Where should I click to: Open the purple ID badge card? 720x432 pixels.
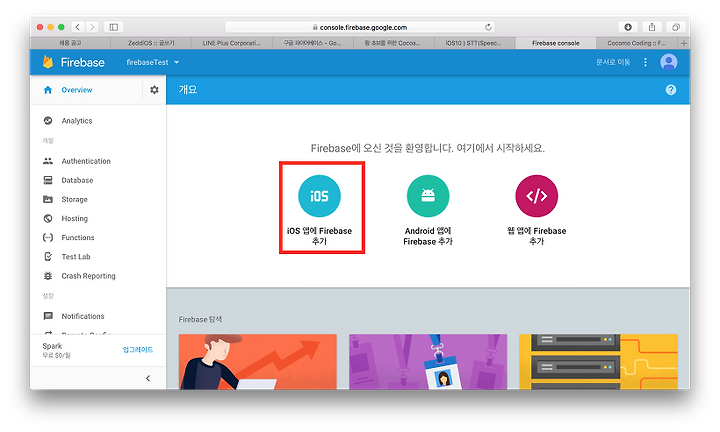(x=428, y=362)
